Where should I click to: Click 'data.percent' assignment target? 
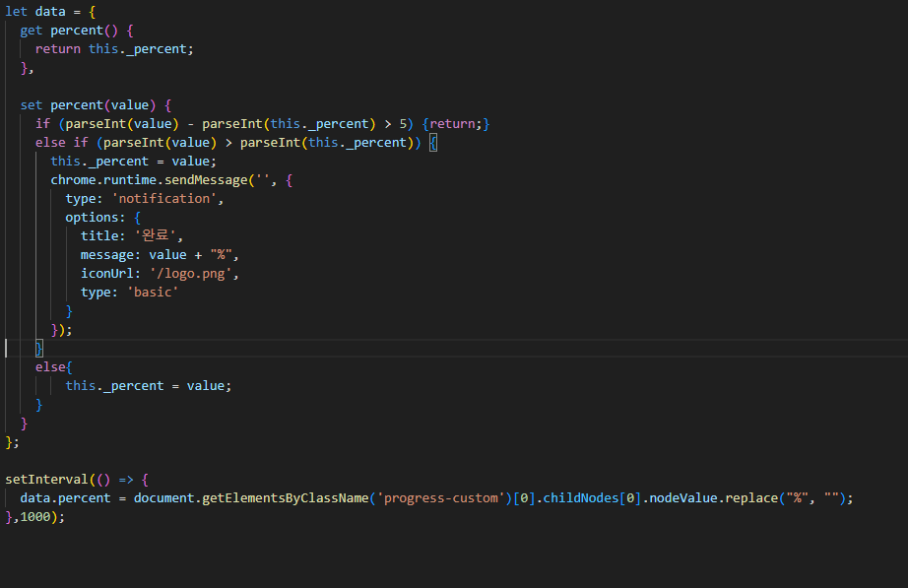(65, 498)
